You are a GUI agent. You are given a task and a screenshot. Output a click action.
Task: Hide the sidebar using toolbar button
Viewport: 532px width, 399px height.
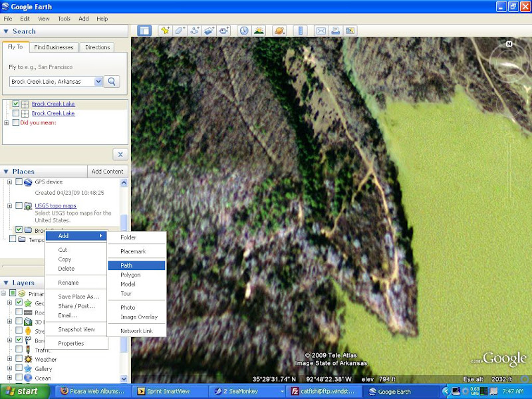click(144, 31)
